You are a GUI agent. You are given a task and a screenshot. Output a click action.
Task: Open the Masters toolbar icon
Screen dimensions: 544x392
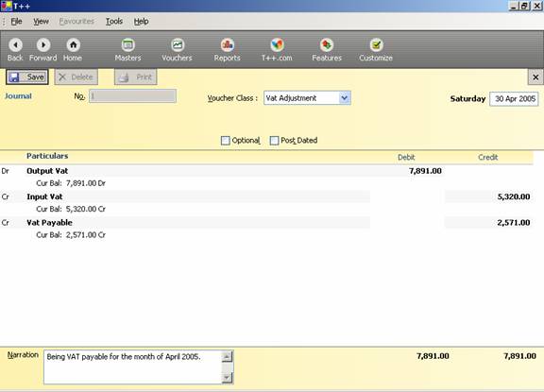pos(128,45)
